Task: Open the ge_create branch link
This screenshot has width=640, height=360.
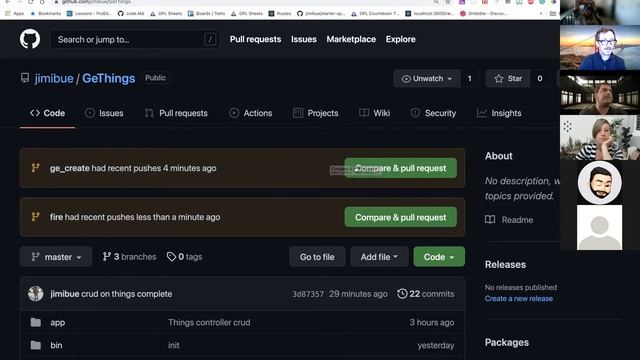Action: pyautogui.click(x=69, y=168)
